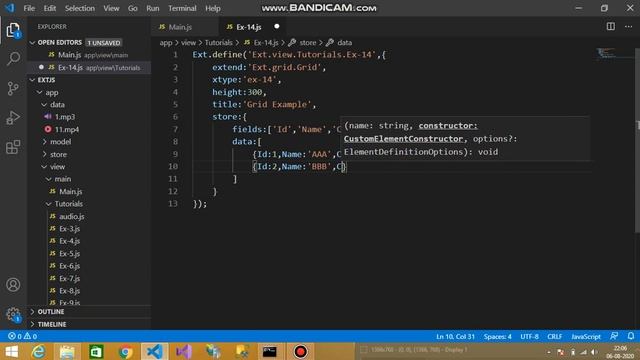This screenshot has width=640, height=360.
Task: Open Selection menu
Action: [x=80, y=8]
